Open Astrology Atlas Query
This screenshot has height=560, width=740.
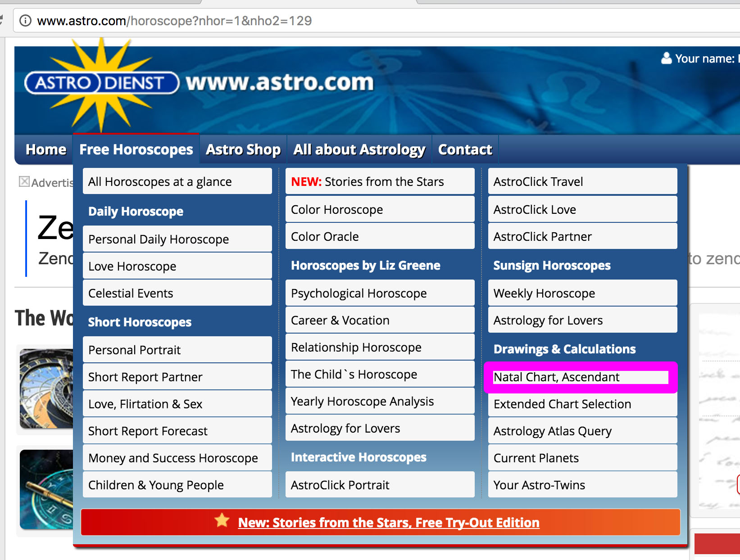point(583,431)
